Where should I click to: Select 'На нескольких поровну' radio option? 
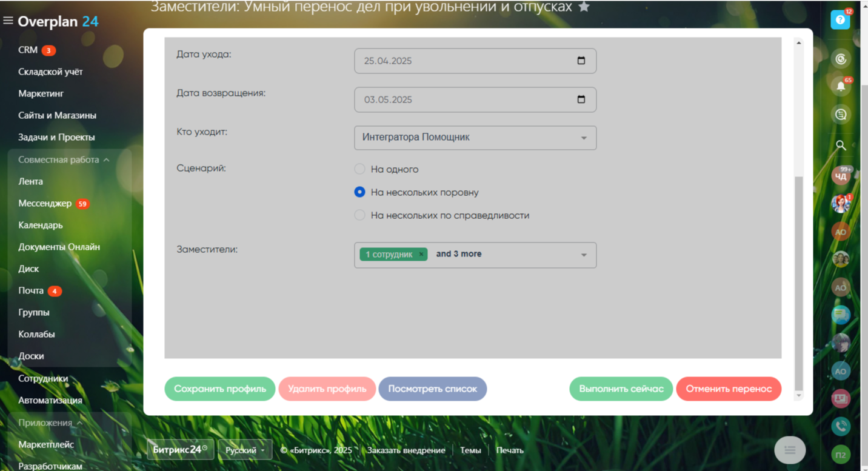[360, 192]
